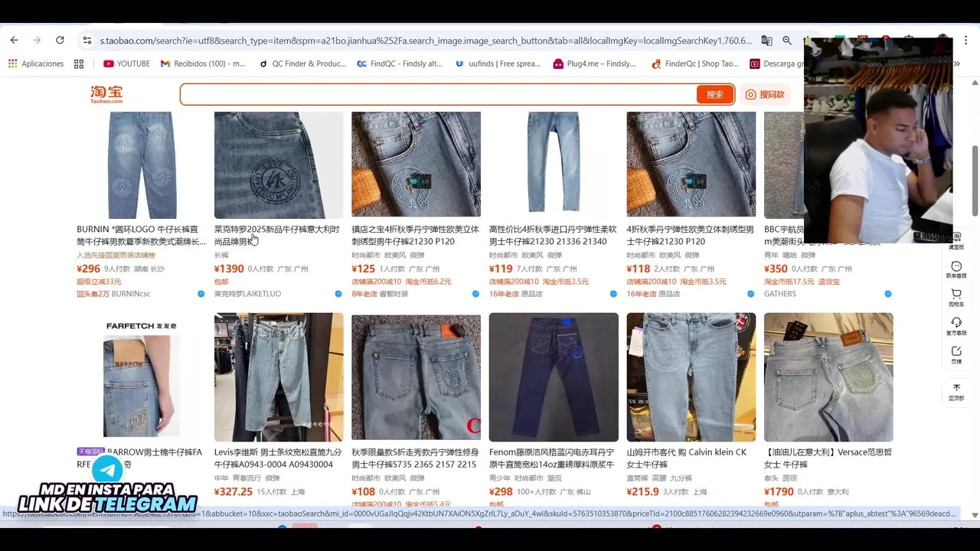Click the Taobao logo

(x=106, y=94)
